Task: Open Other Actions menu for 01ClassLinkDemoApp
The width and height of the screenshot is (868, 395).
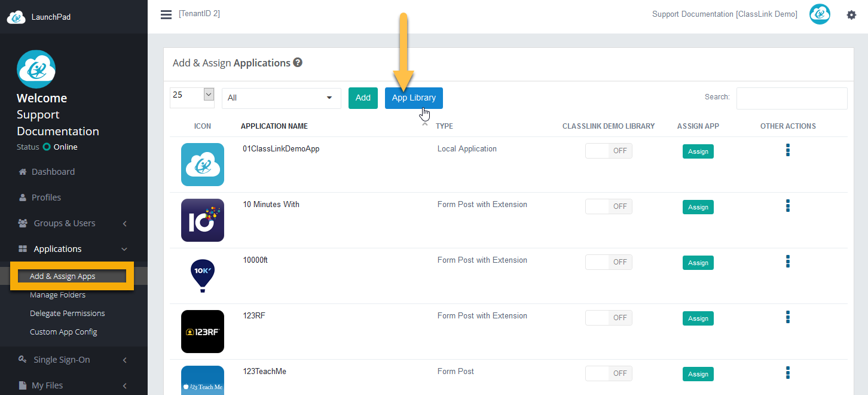Action: point(788,151)
